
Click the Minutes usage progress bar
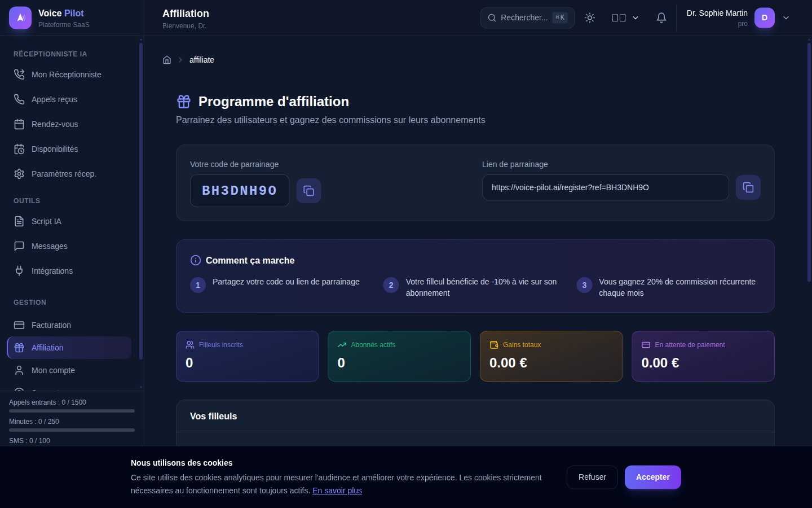(x=72, y=430)
